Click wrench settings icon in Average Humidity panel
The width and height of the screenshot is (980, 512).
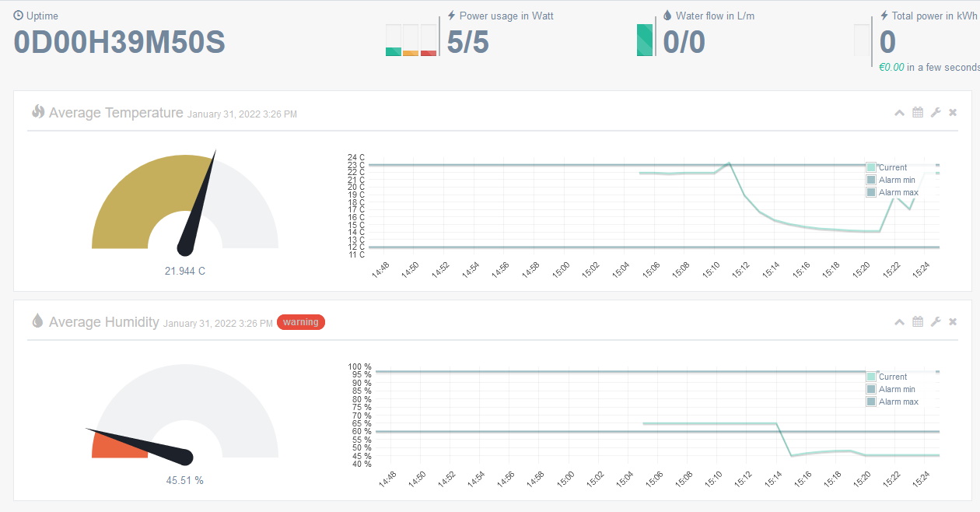coord(936,322)
